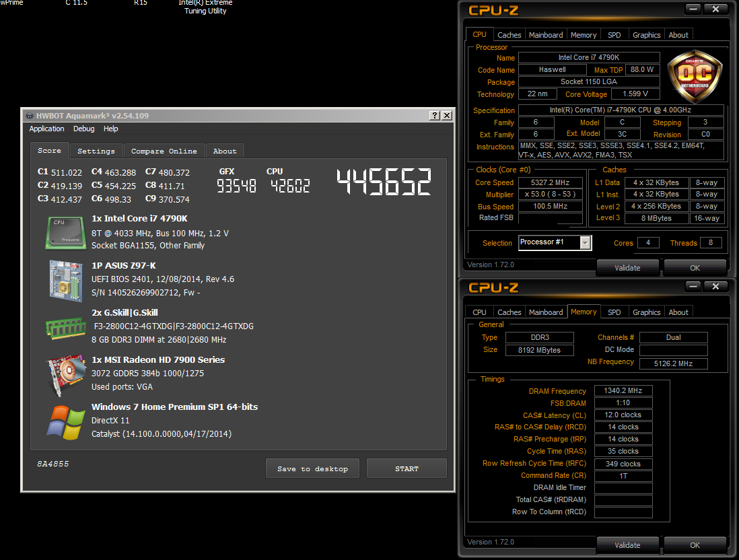739x560 pixels.
Task: Click the C1 511.022 score entry
Action: 60,172
